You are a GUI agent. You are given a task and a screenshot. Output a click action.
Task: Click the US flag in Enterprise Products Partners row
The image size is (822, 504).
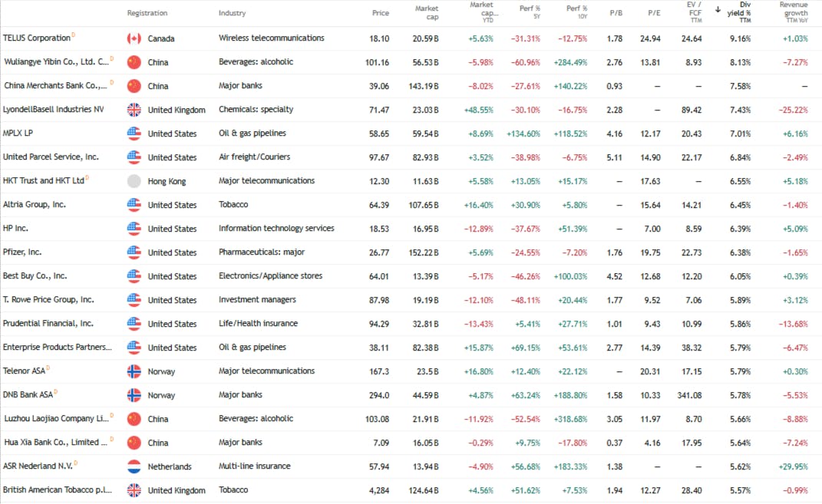(x=134, y=348)
